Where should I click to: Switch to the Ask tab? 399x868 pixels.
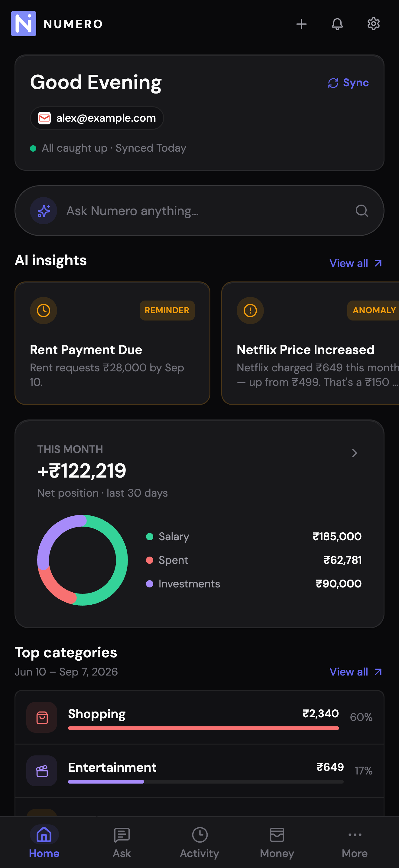point(122,842)
